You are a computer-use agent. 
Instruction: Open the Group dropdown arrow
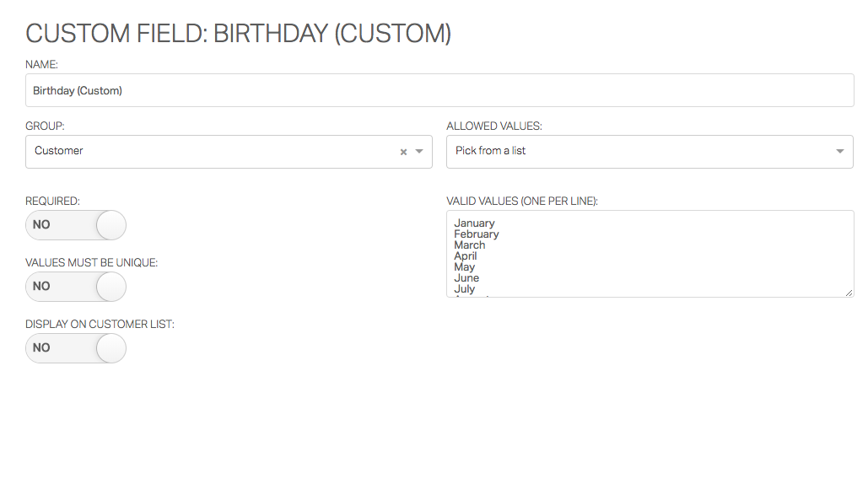pyautogui.click(x=419, y=152)
